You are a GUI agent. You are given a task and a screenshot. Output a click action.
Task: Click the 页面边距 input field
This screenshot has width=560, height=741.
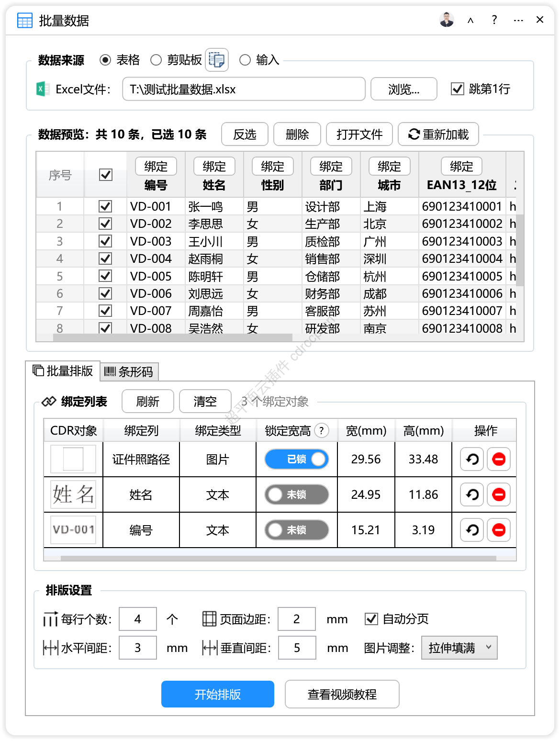297,619
